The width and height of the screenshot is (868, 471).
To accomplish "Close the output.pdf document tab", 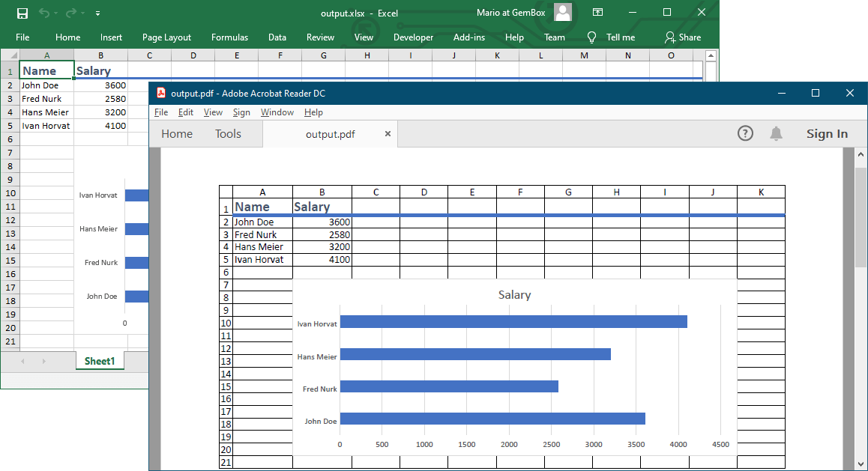I will [388, 134].
